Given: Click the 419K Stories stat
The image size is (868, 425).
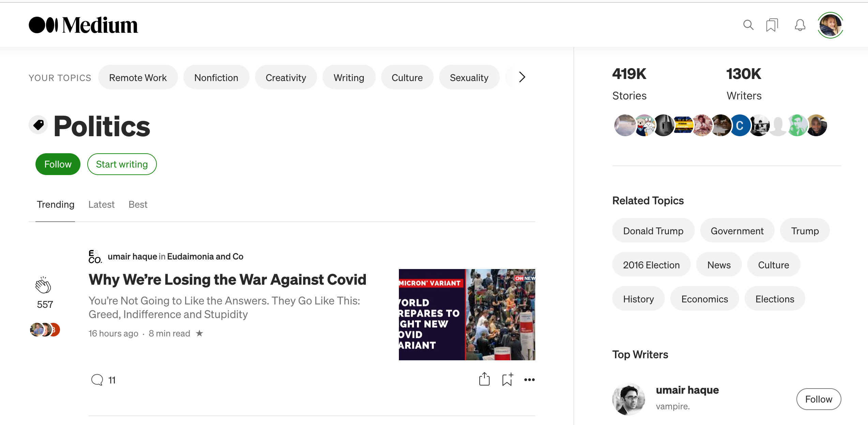Looking at the screenshot, I should point(629,84).
